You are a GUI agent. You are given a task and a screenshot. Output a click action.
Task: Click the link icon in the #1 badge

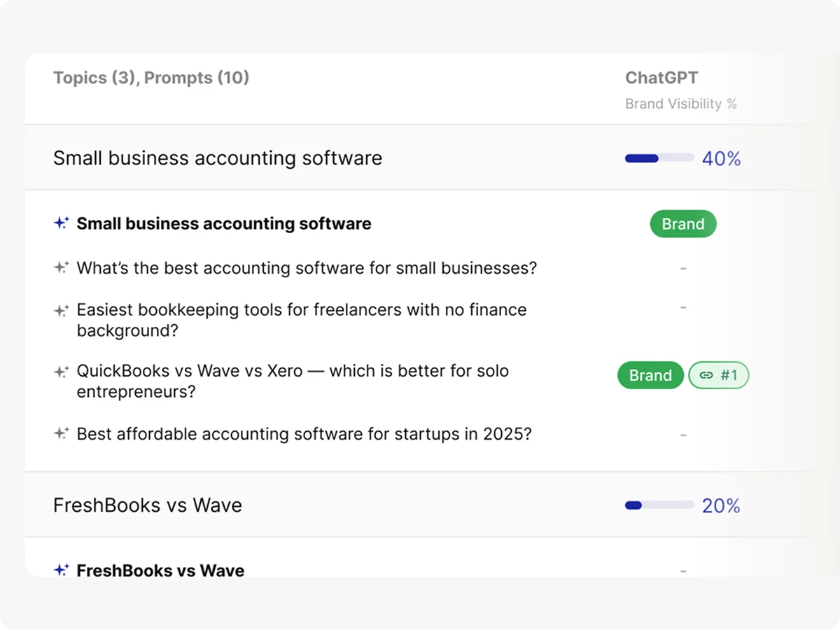coord(706,375)
